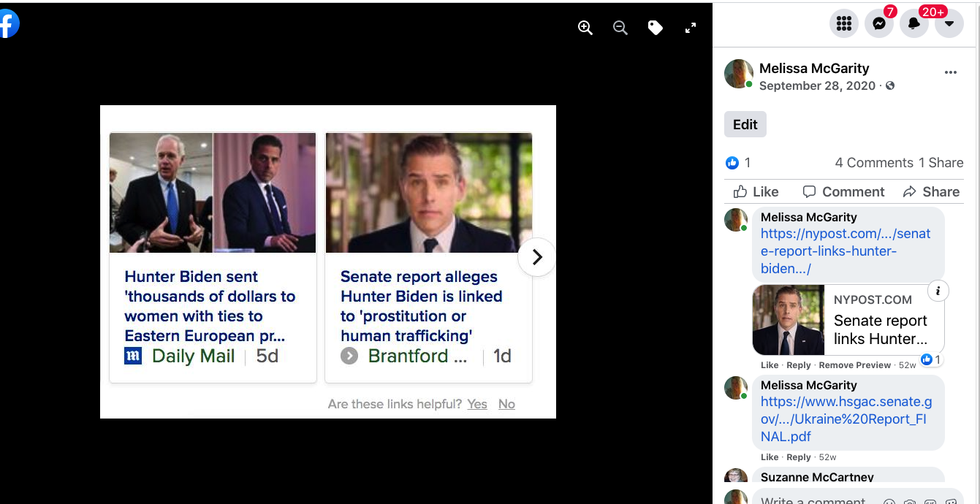Viewport: 980px width, 504px height.
Task: Open Suzanne McCartney's profile name
Action: 817,477
